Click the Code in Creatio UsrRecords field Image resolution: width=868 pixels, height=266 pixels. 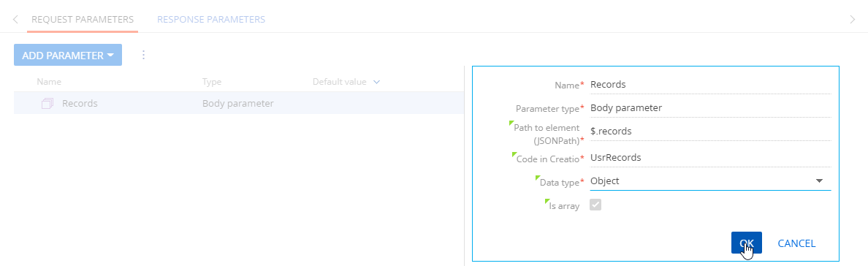(710, 158)
